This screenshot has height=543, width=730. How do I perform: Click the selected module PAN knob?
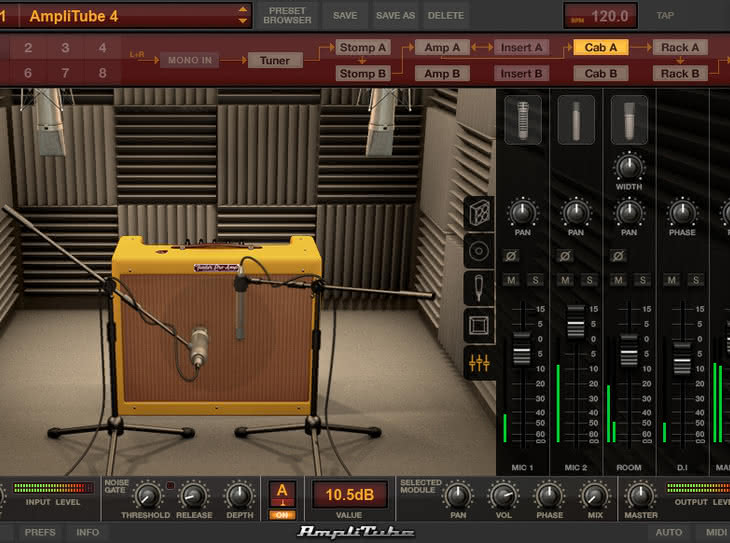[458, 496]
